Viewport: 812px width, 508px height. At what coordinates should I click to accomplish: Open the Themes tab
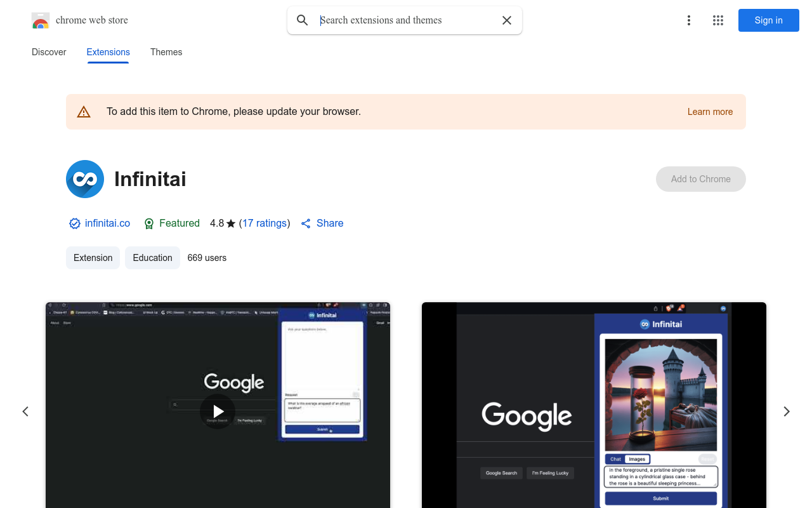(166, 52)
